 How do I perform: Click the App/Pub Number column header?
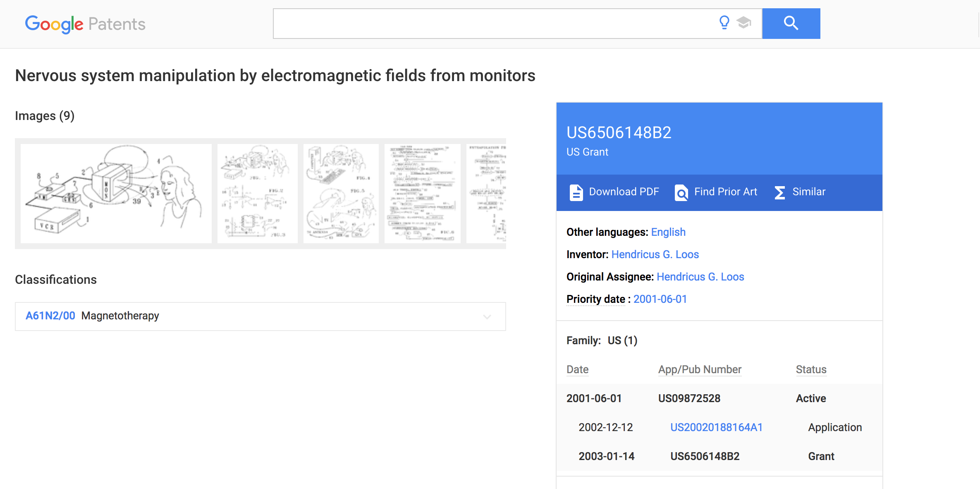(700, 369)
